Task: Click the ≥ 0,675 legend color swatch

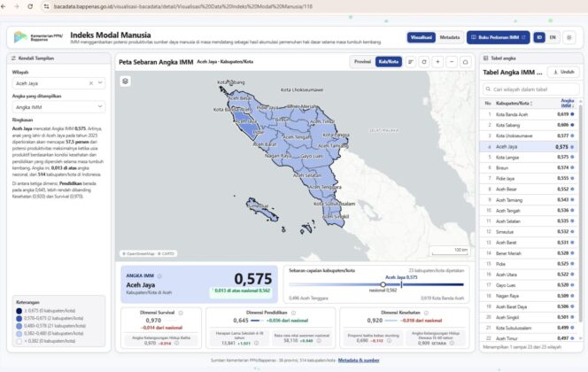Action: click(x=19, y=311)
